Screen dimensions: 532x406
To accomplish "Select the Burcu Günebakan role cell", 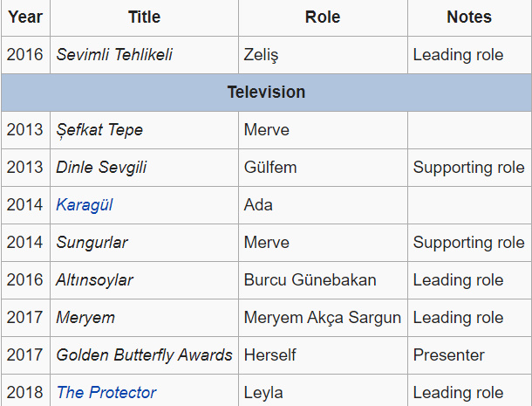I will 310,280.
